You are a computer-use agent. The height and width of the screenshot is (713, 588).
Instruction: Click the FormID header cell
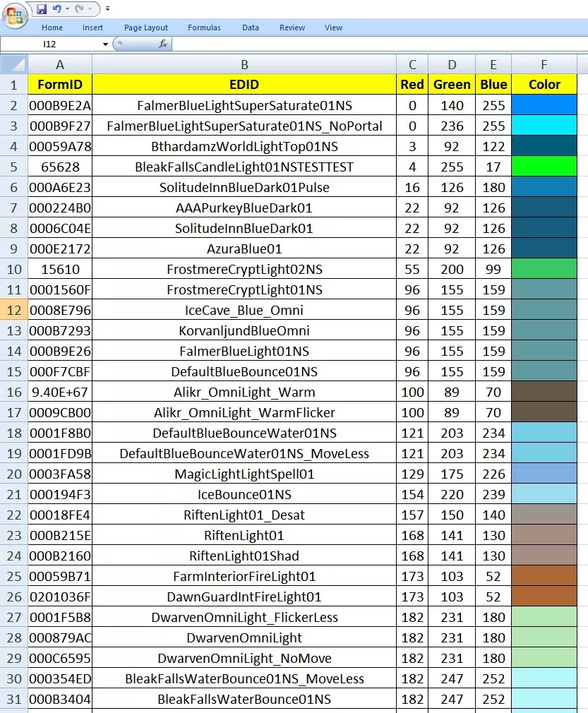point(60,85)
